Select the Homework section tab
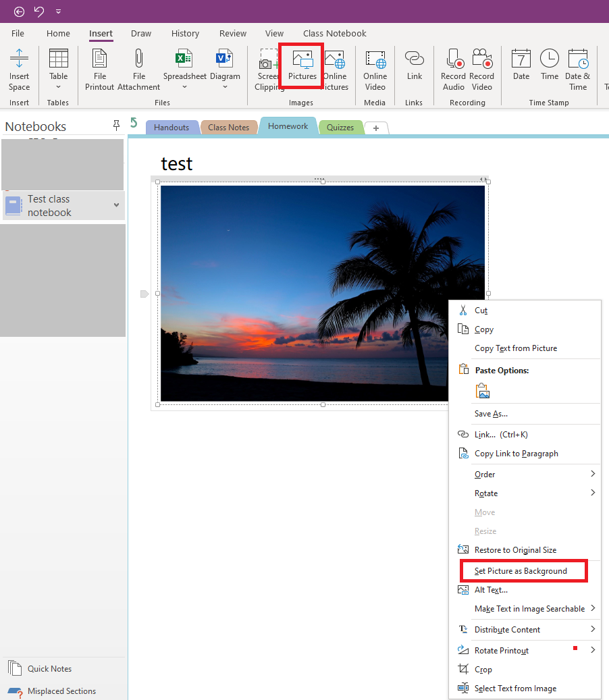 (x=288, y=126)
